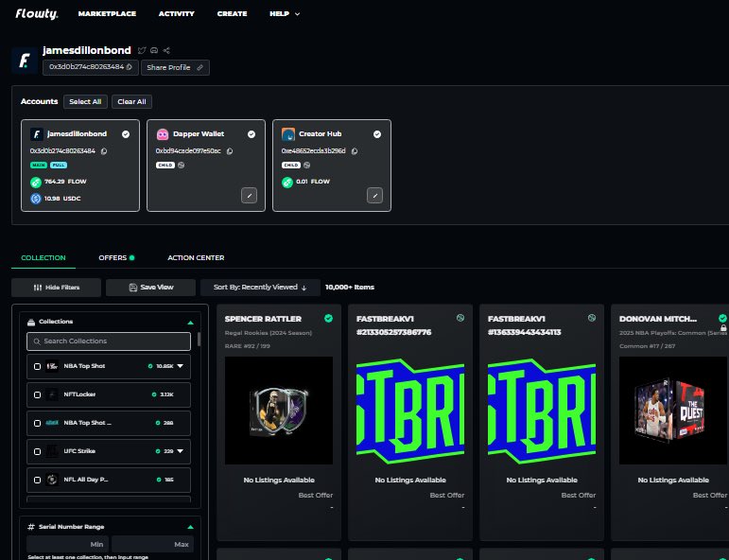Click Save View button
The width and height of the screenshot is (729, 560).
pos(150,288)
